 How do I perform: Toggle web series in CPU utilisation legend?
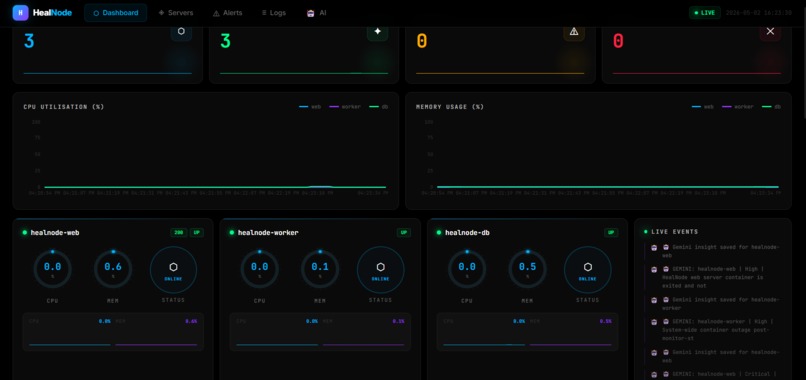[310, 107]
